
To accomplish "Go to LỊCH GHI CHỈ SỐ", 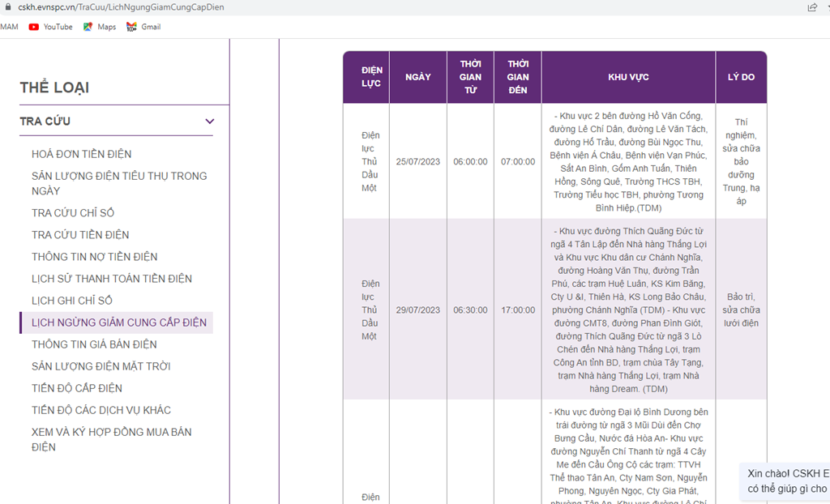I will pos(71,301).
